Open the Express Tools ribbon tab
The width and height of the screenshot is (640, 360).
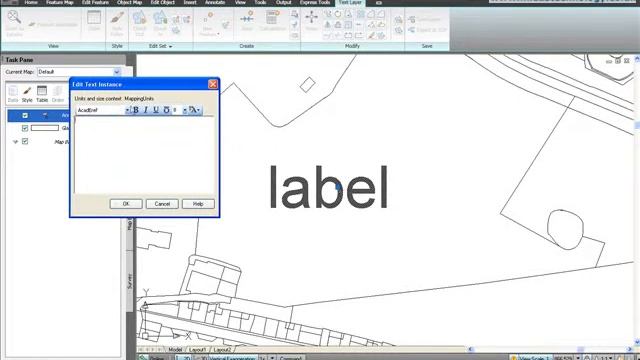point(315,2)
